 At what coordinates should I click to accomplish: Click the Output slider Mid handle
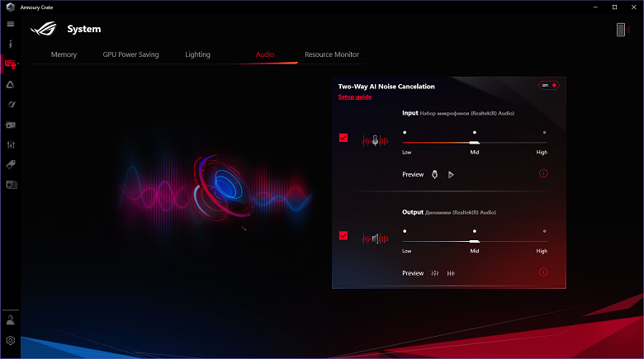pyautogui.click(x=475, y=241)
